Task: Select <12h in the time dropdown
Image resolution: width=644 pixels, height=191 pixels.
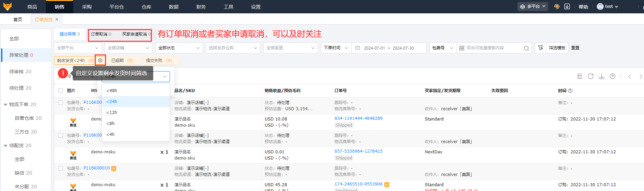Action: click(x=136, y=113)
